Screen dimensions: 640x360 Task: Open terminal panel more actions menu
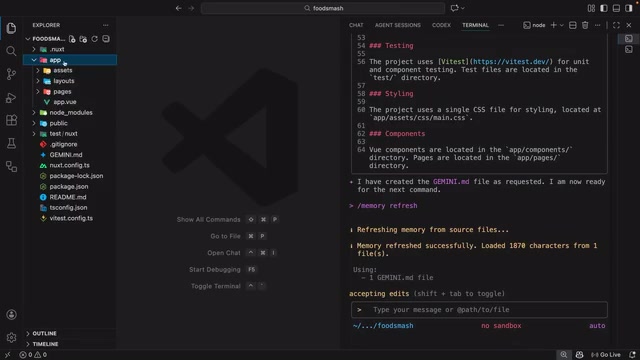click(x=598, y=25)
